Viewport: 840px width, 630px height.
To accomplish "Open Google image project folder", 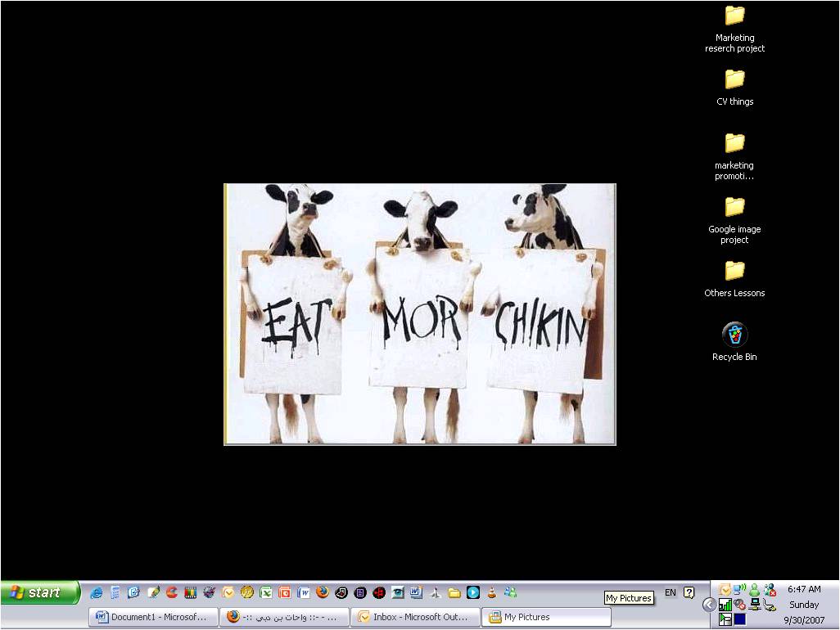I will (734, 220).
